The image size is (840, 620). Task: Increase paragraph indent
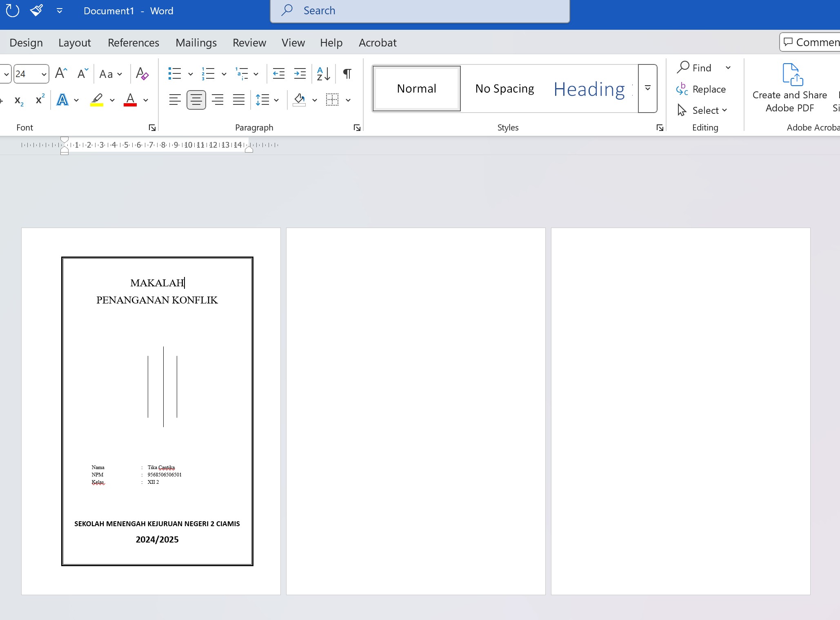click(300, 74)
